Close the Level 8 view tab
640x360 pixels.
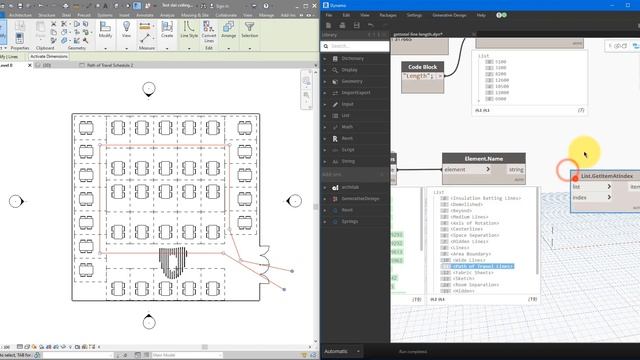coord(29,65)
